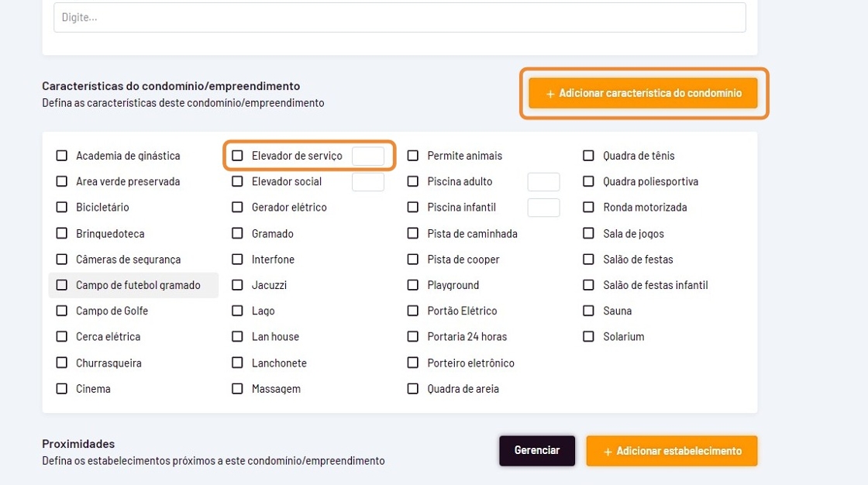
Task: Check Campo de futebol gramado option
Action: click(62, 285)
